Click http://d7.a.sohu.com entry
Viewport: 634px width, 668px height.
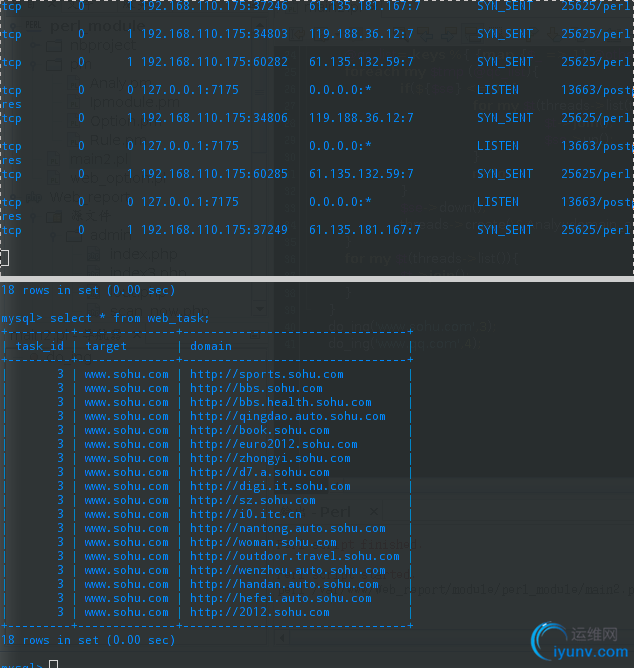point(260,472)
